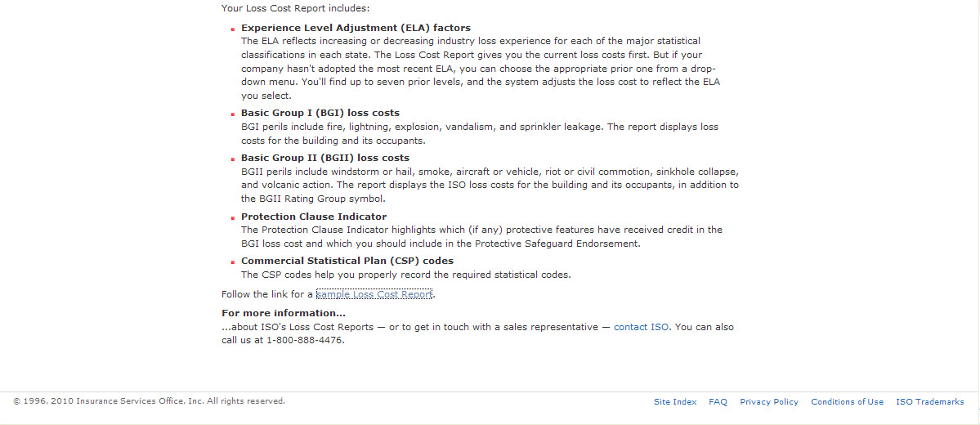Select the Basic Group I (BGI) loss costs heading
980x425 pixels.
[320, 113]
